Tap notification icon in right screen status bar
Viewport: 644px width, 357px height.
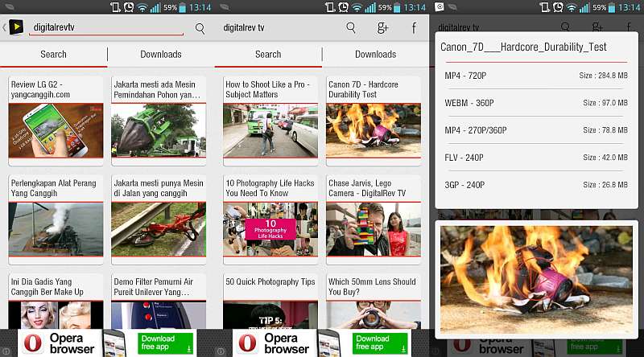tap(439, 7)
